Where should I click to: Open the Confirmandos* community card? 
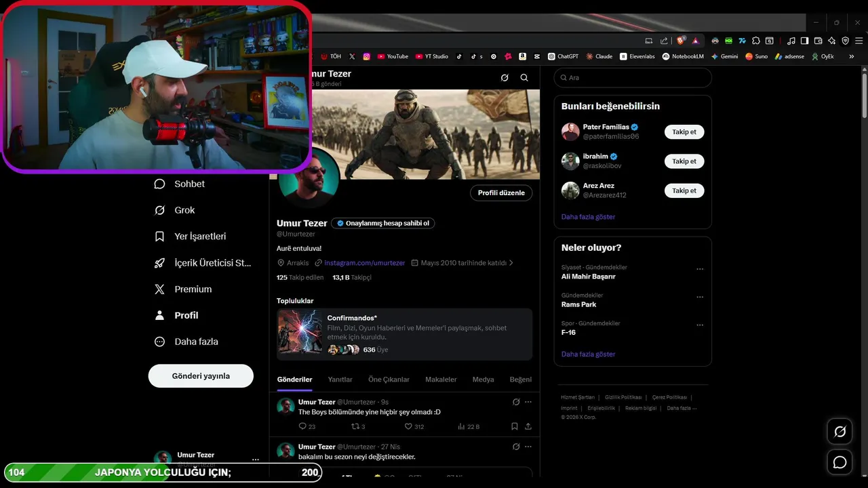pyautogui.click(x=404, y=334)
